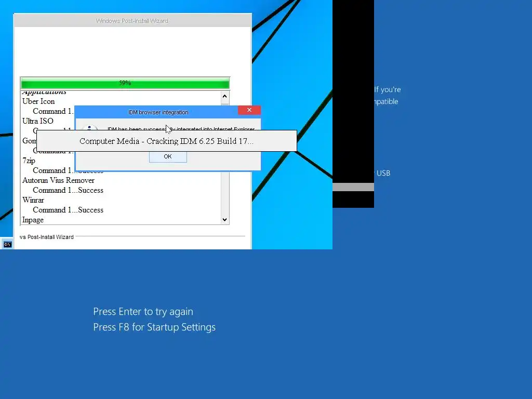Click the 'Windows Post-Install Wizard' title bar
Screen dimensions: 532x399
(132, 21)
